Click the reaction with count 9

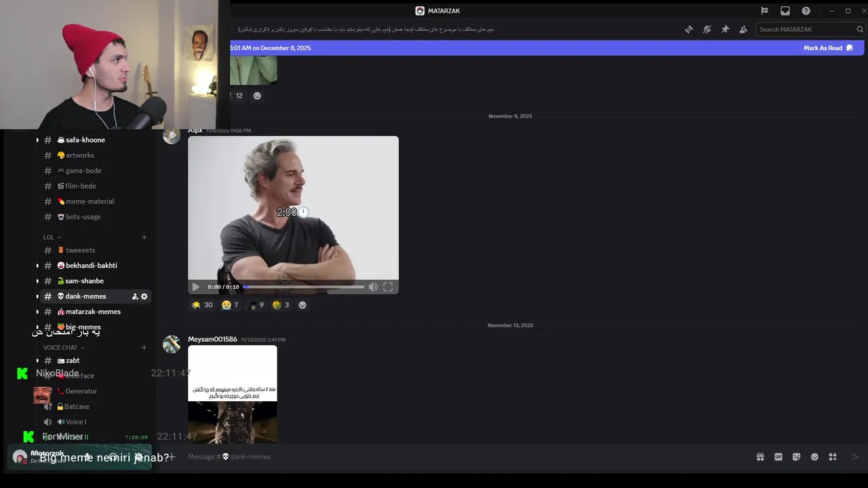tap(256, 305)
